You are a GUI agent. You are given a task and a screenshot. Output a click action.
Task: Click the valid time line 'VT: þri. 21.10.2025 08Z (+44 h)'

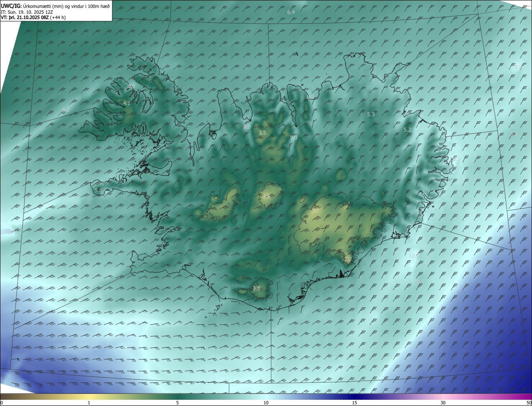click(33, 17)
